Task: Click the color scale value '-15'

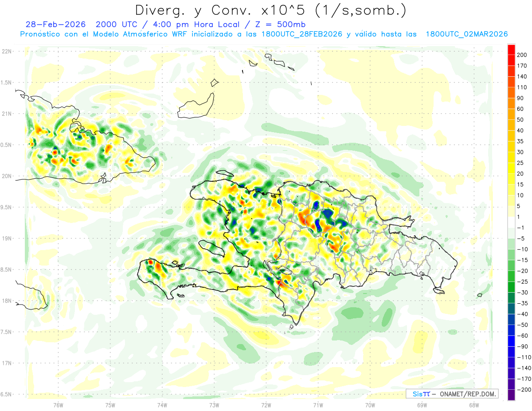Action: 522,260
